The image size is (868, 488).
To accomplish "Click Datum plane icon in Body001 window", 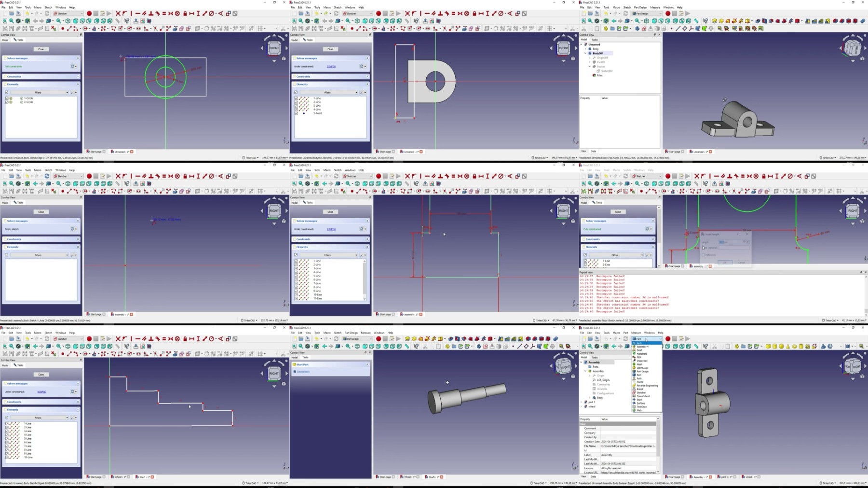I will pos(684,28).
